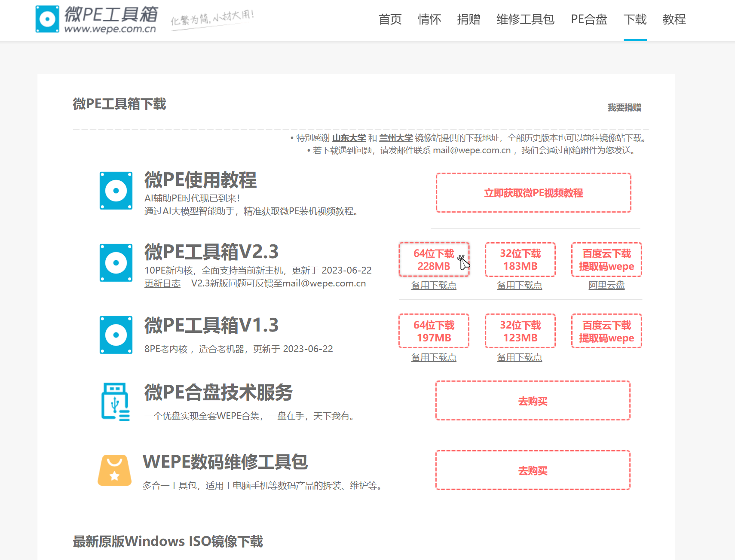This screenshot has height=560, width=735.
Task: Go to the PE合盘 navigation item
Action: coord(589,19)
